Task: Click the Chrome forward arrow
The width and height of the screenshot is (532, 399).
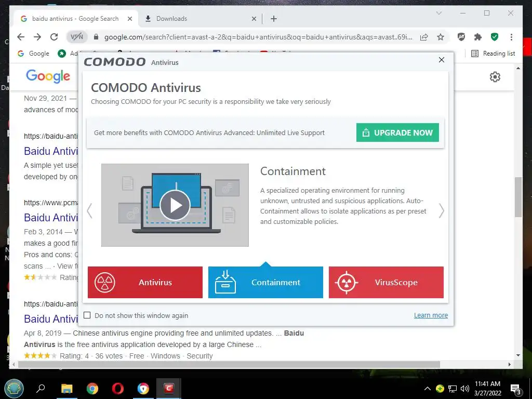Action: 37,37
